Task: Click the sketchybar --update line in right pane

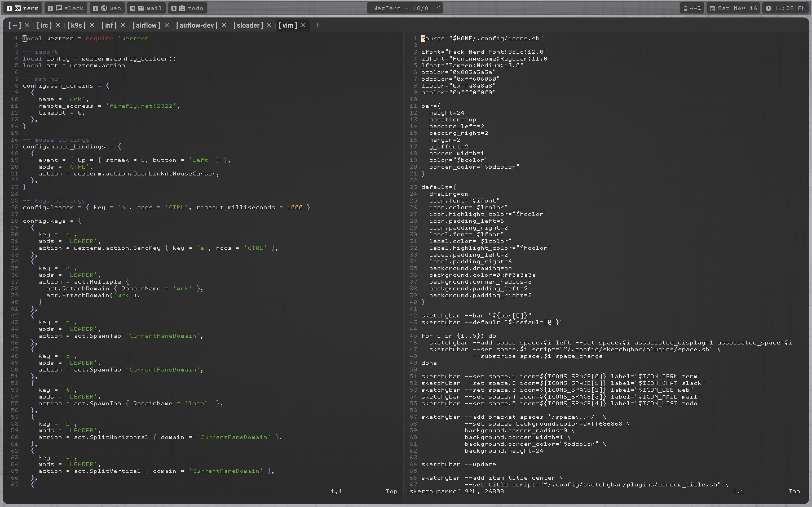Action: pyautogui.click(x=458, y=464)
